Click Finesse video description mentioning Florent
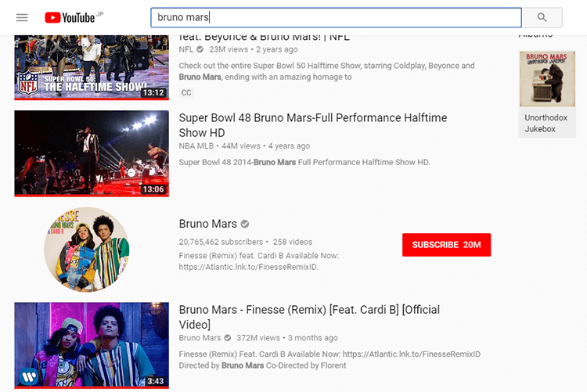This screenshot has width=587, height=392. 330,360
